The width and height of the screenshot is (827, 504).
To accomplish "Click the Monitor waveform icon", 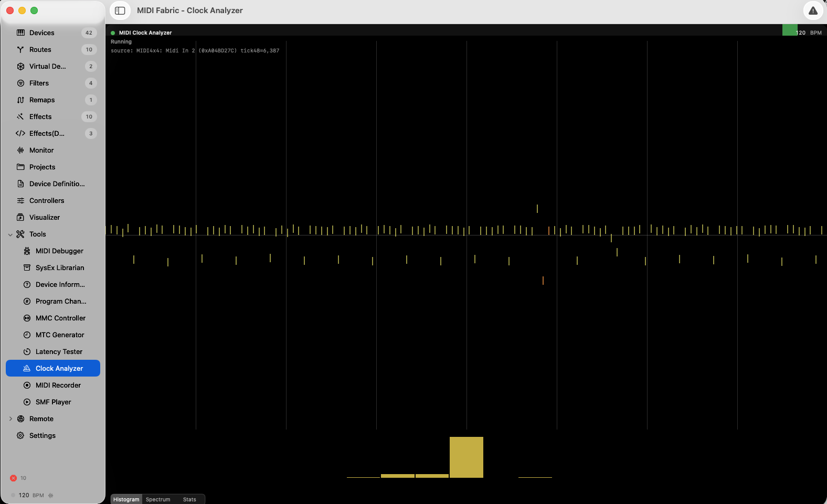I will (20, 150).
